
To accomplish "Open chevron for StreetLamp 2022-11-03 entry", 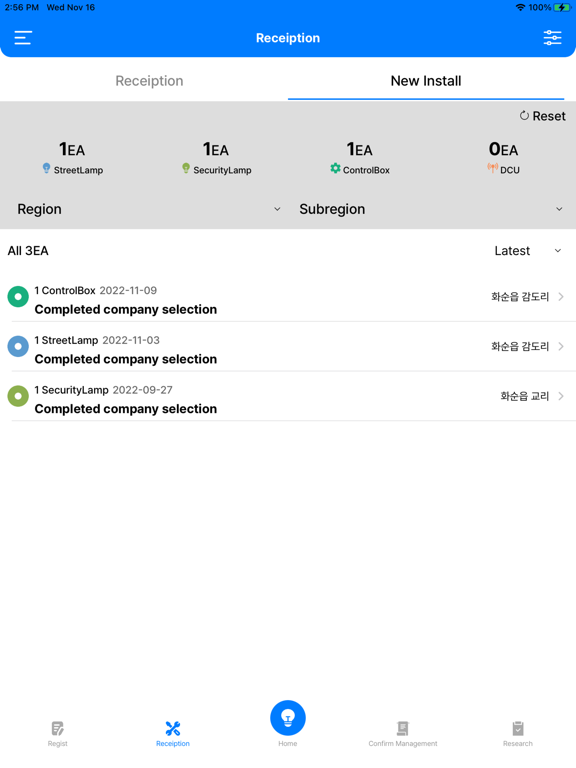I will point(561,346).
